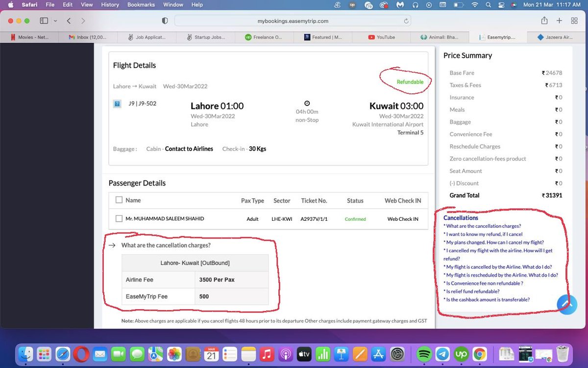Viewport: 588px width, 368px height.
Task: Show the tab overview grid
Action: 574,21
